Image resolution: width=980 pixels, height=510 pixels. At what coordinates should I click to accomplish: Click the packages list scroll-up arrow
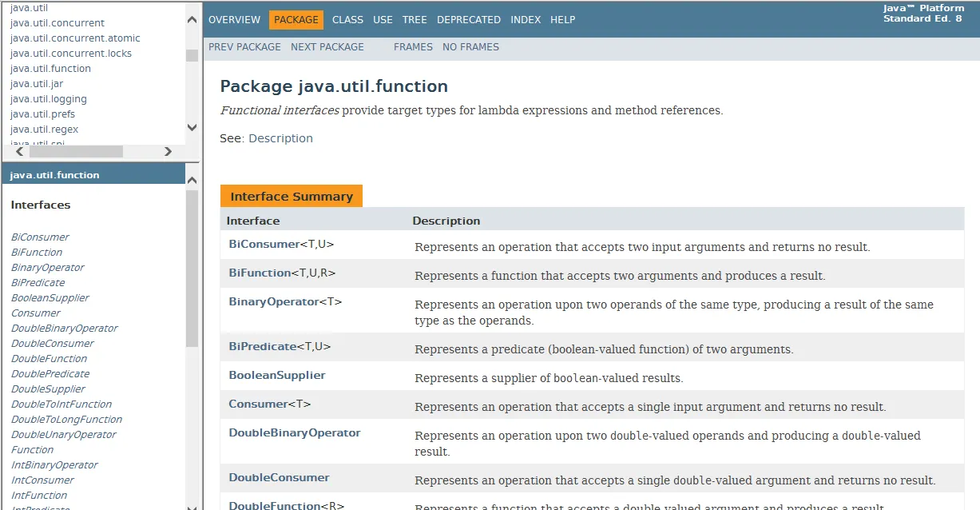pos(192,20)
